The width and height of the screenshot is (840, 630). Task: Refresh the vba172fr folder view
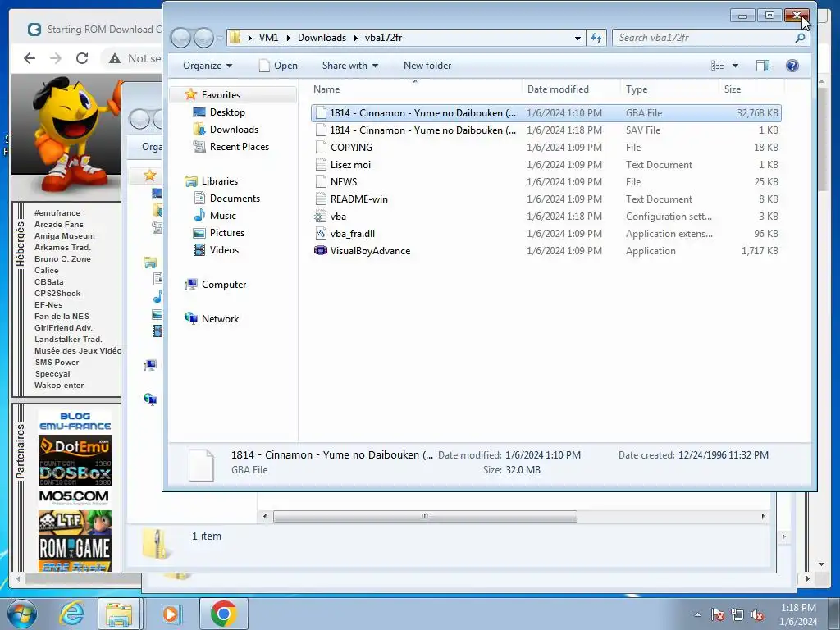596,38
